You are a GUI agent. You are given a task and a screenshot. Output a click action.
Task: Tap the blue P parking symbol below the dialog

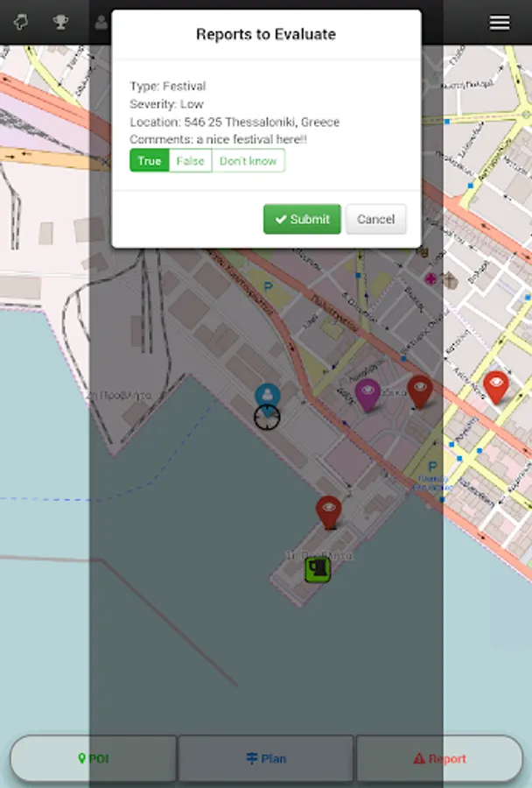coord(269,287)
